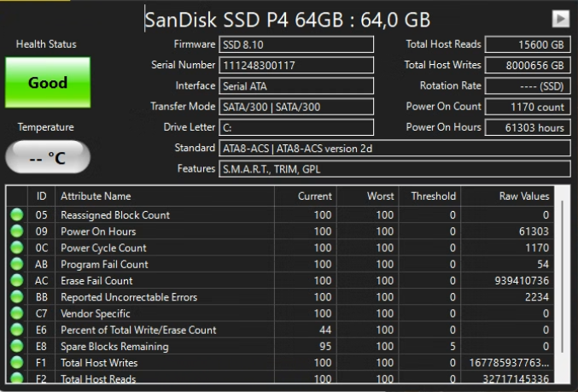Click the status dot for Erase Fail Count
Screen dimensions: 578x392
[x=17, y=280]
